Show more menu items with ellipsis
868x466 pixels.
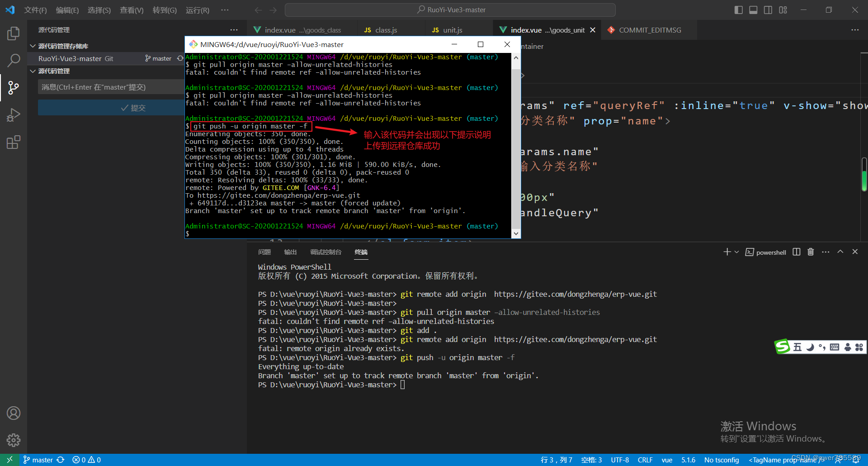pyautogui.click(x=225, y=10)
